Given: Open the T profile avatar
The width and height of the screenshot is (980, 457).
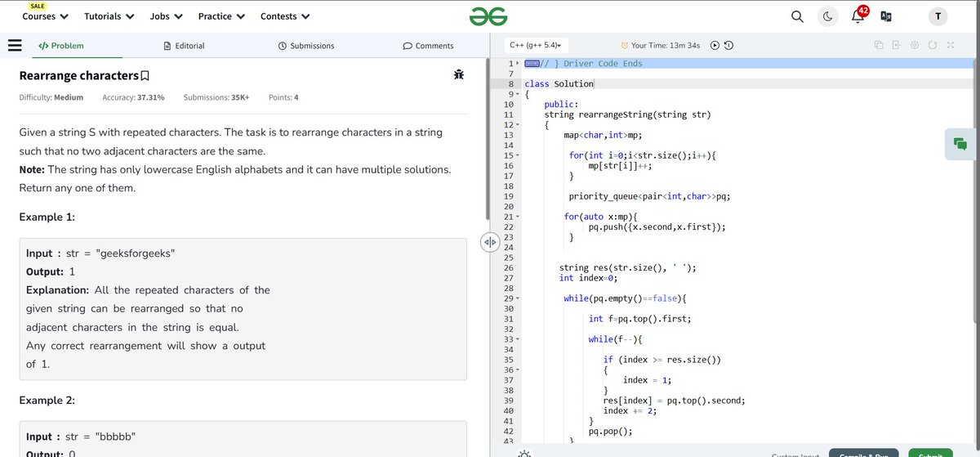Looking at the screenshot, I should (x=937, y=17).
